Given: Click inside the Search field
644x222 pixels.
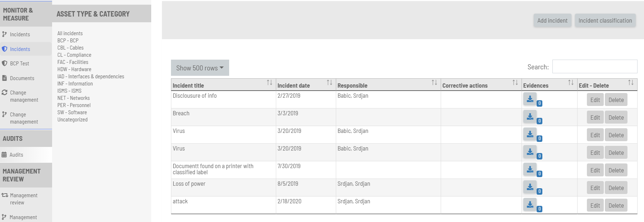Looking at the screenshot, I should tap(594, 66).
